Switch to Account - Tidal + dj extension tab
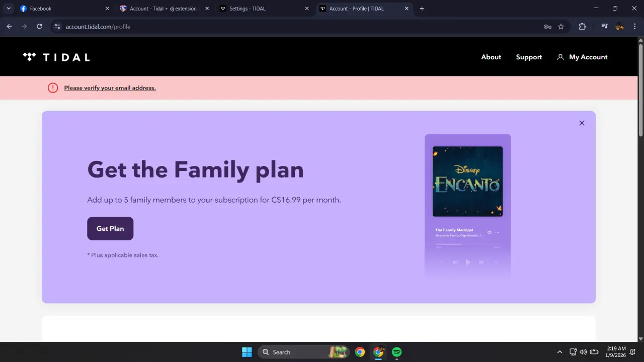 [x=165, y=9]
